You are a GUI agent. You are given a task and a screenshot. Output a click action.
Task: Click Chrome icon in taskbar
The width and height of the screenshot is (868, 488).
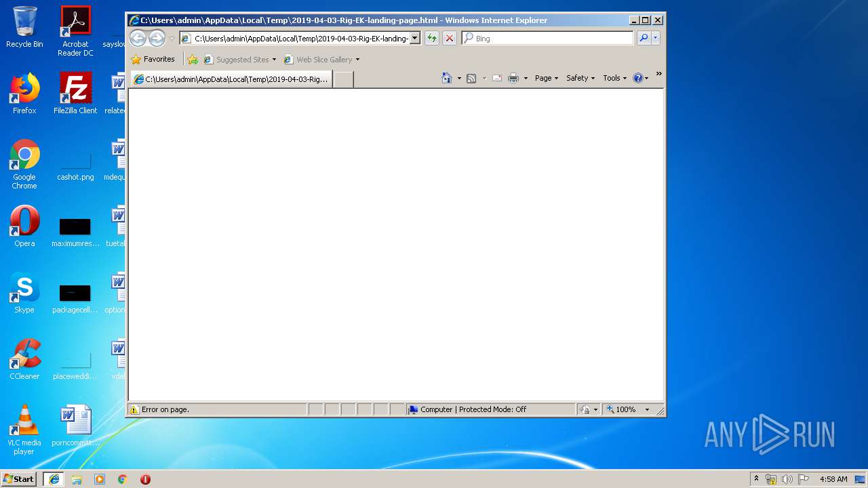[x=122, y=479]
